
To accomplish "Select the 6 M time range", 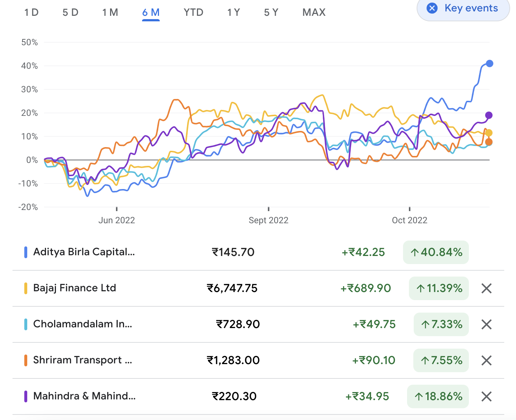I will 151,13.
